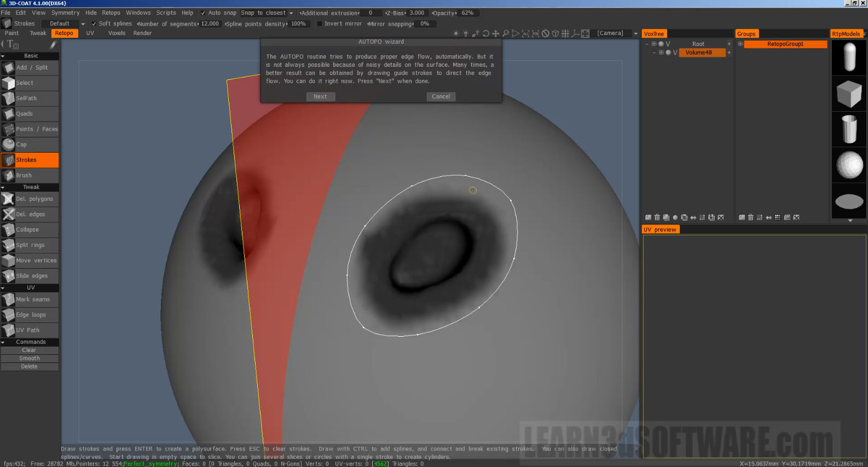
Task: Select the Add / Split tool icon
Action: (8, 68)
